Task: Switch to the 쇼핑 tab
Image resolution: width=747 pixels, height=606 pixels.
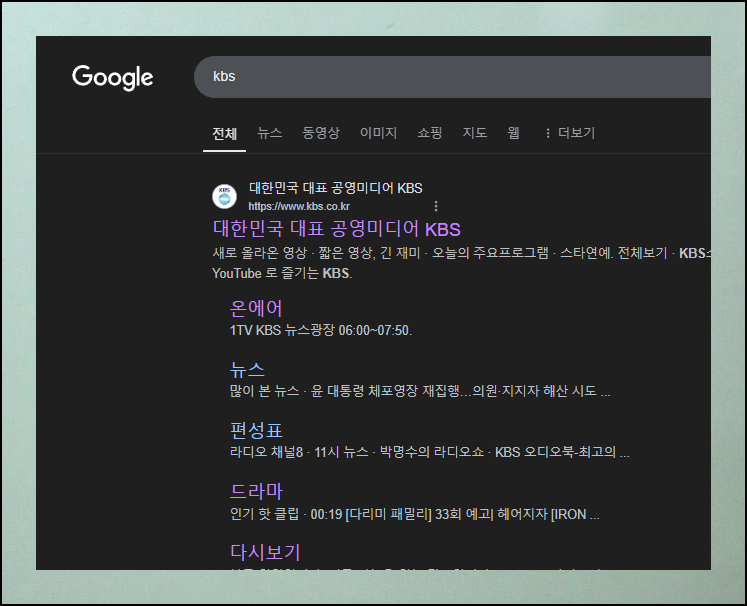Action: (430, 133)
